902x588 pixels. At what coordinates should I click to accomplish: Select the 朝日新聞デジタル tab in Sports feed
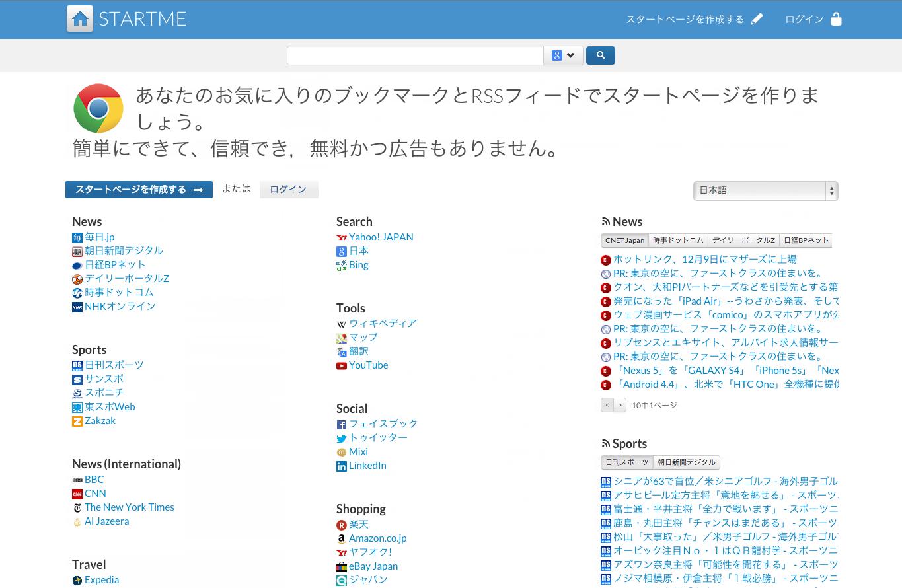(687, 462)
